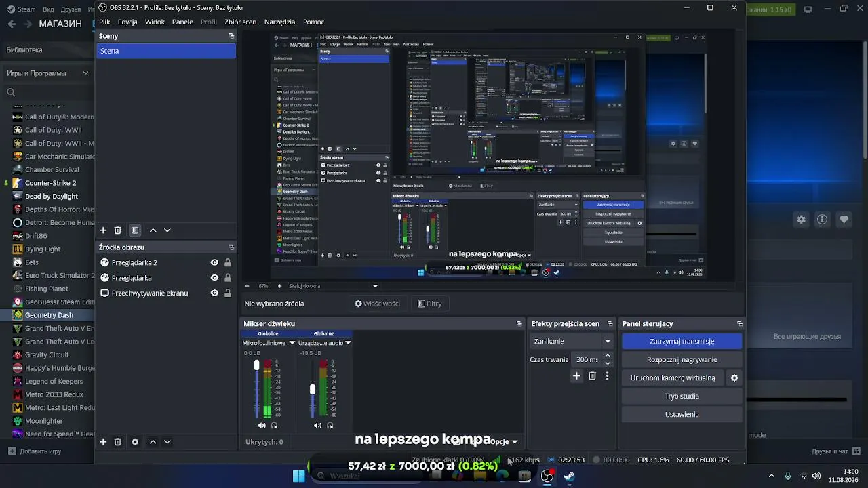Click the Steam library search icon
Viewport: 868px width, 488px height.
click(x=11, y=92)
